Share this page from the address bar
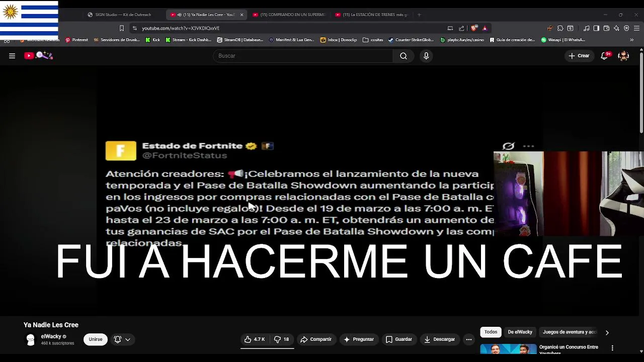The image size is (644, 362). (x=461, y=28)
